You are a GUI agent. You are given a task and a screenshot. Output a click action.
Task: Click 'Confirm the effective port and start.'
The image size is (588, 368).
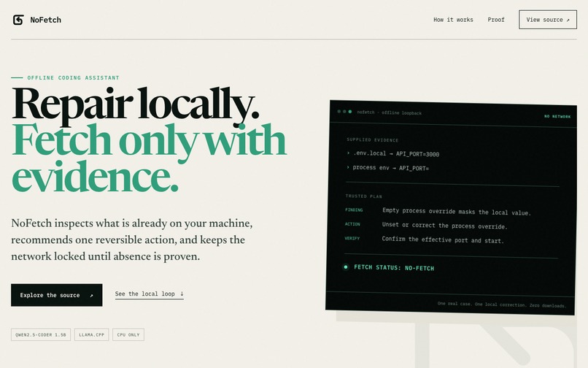[443, 239]
